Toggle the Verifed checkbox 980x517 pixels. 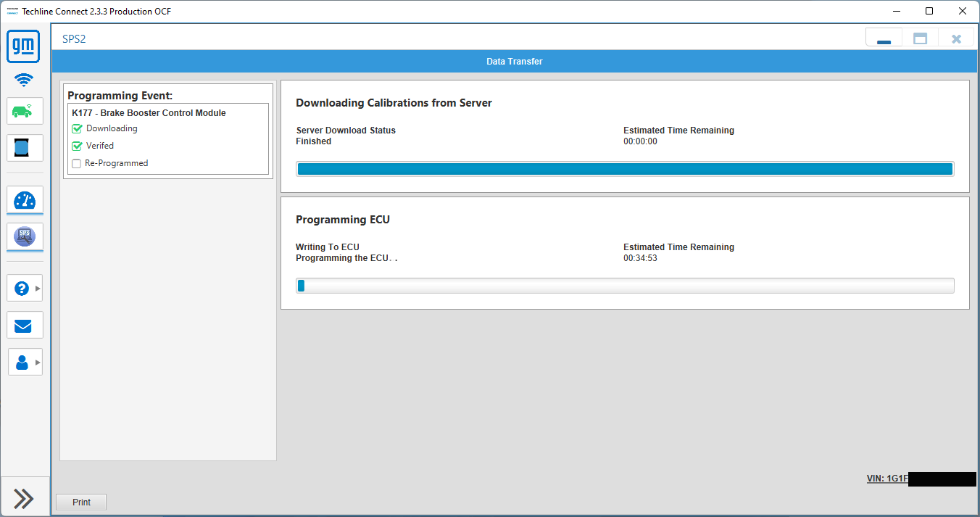(x=77, y=146)
